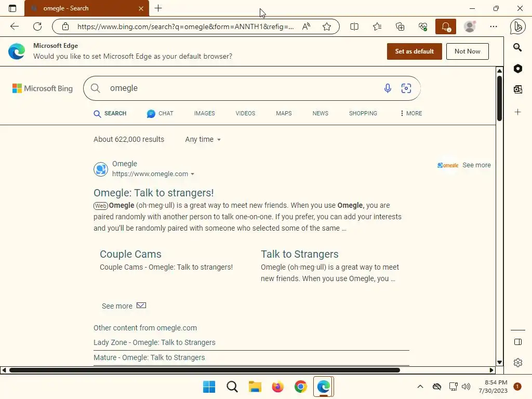
Task: Switch to the MAPS tab
Action: pyautogui.click(x=284, y=113)
